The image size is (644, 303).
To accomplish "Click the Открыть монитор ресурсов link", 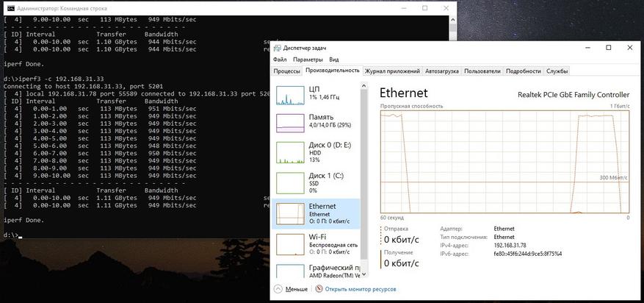I will coord(361,289).
